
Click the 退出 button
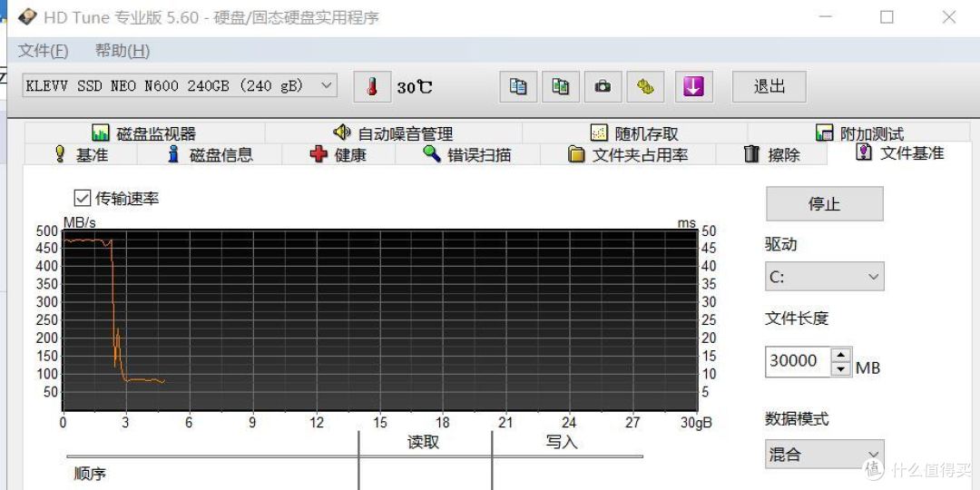(x=769, y=86)
